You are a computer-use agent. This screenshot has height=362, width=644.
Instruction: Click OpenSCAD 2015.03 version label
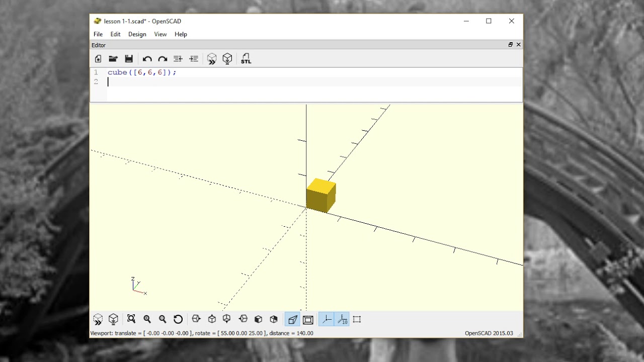(489, 333)
